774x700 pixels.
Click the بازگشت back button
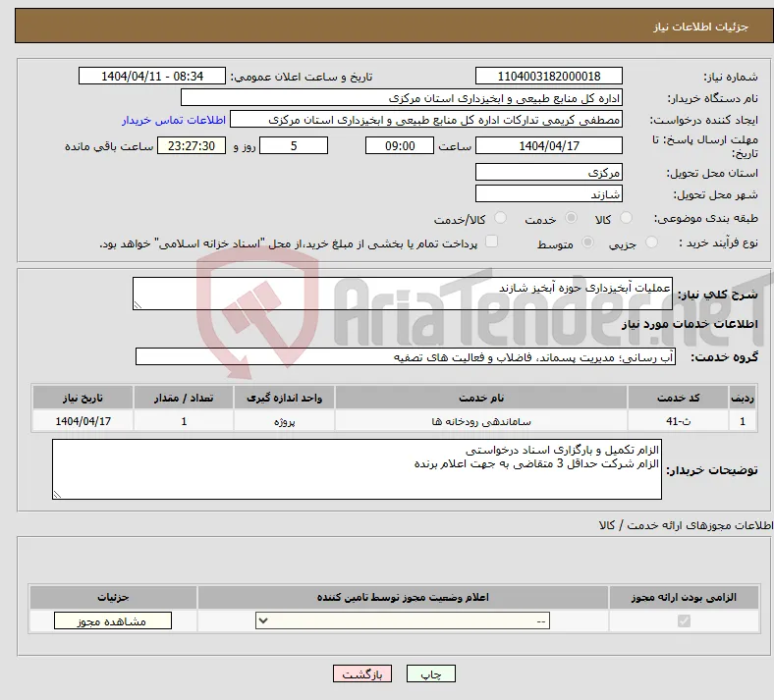pos(362,673)
